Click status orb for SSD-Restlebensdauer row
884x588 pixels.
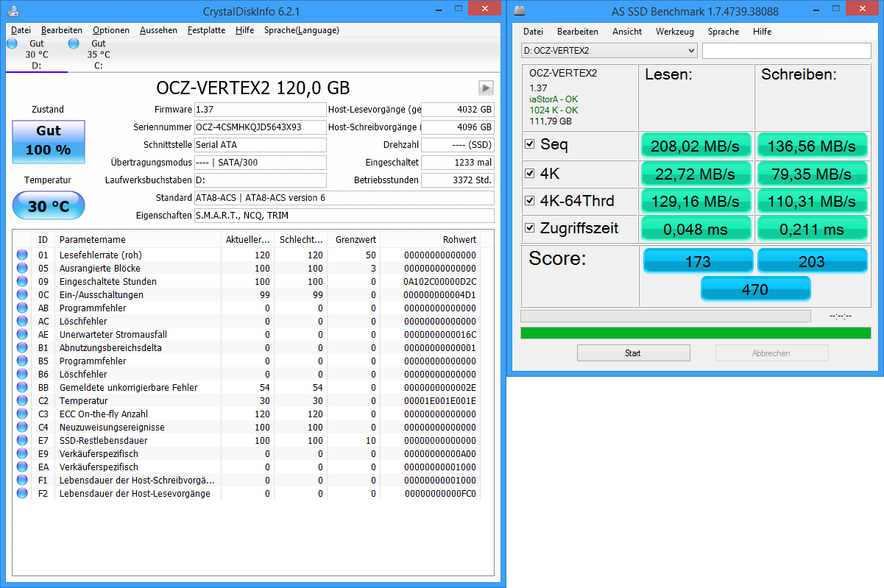tap(22, 441)
